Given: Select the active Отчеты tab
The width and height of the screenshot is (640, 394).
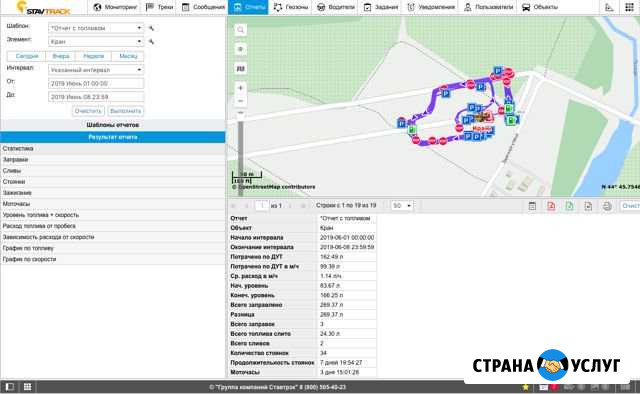Looking at the screenshot, I should coord(248,7).
